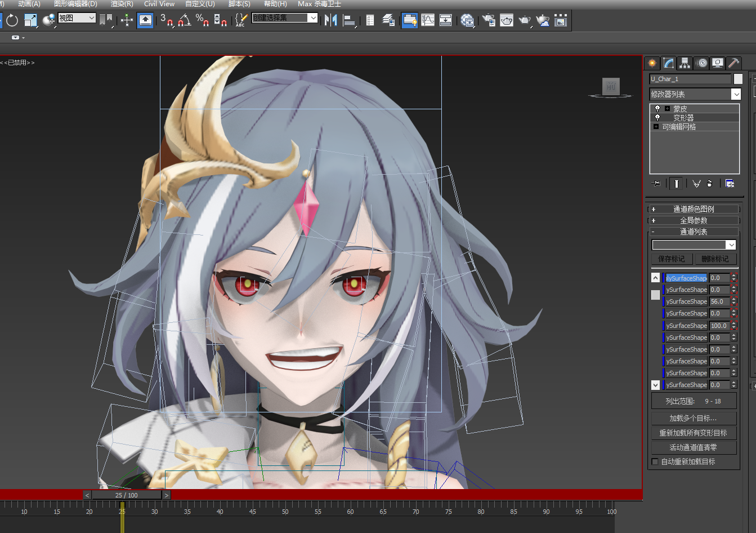Toggle the Keyboard Shortcut Override icon
Screen dimensions: 756x533
(145, 21)
